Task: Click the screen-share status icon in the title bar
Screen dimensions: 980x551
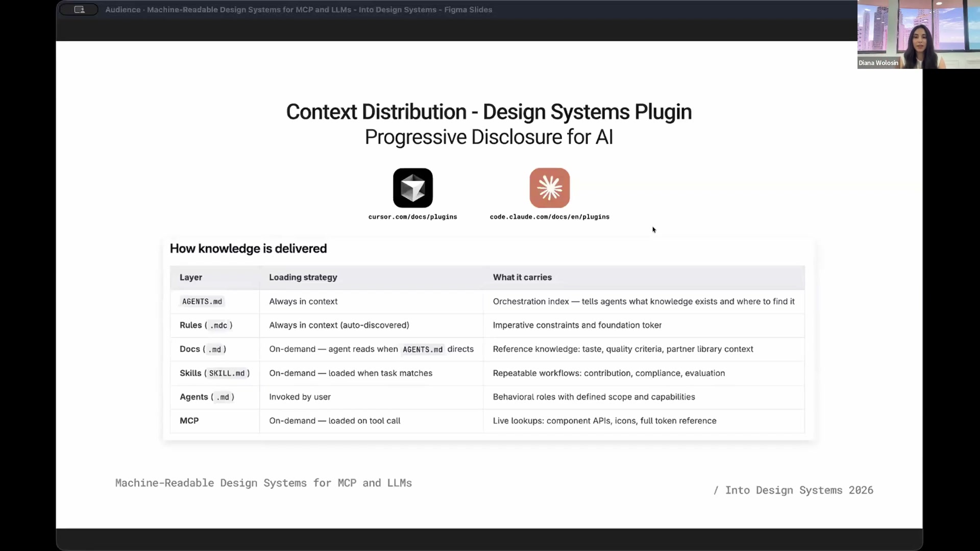Action: click(x=80, y=9)
